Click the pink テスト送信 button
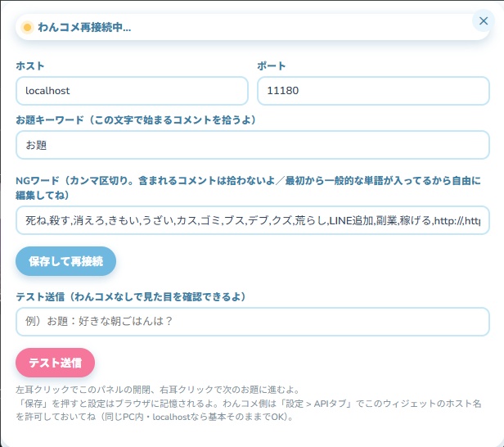 [x=56, y=363]
